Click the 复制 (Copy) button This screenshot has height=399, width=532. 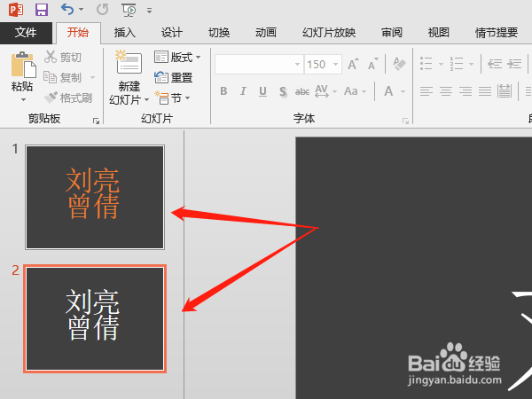pyautogui.click(x=63, y=78)
